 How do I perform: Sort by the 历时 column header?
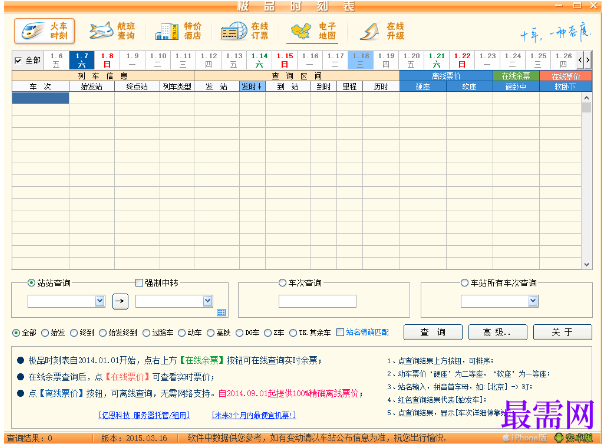point(381,86)
